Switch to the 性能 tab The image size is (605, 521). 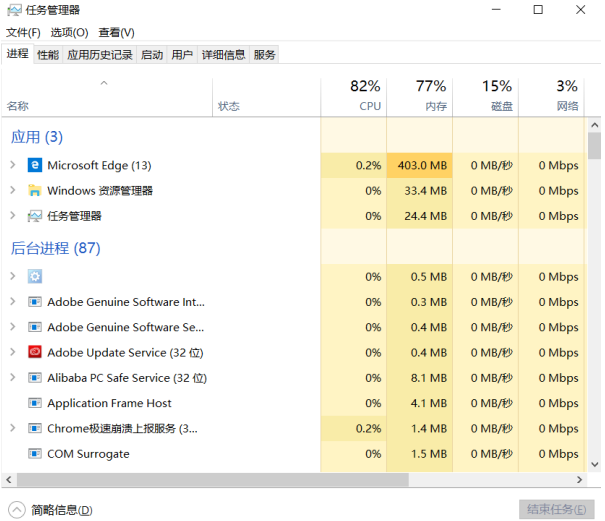48,55
